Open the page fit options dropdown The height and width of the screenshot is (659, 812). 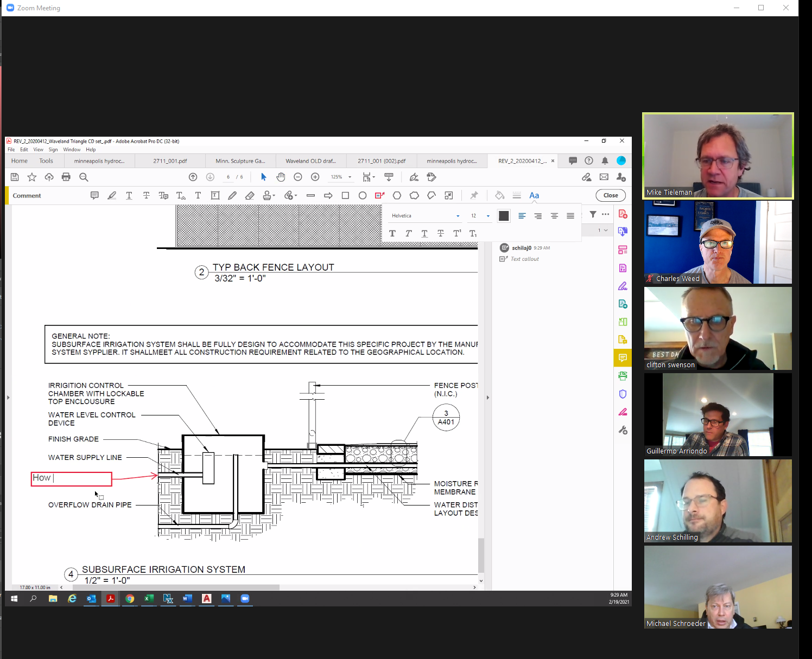click(x=374, y=177)
